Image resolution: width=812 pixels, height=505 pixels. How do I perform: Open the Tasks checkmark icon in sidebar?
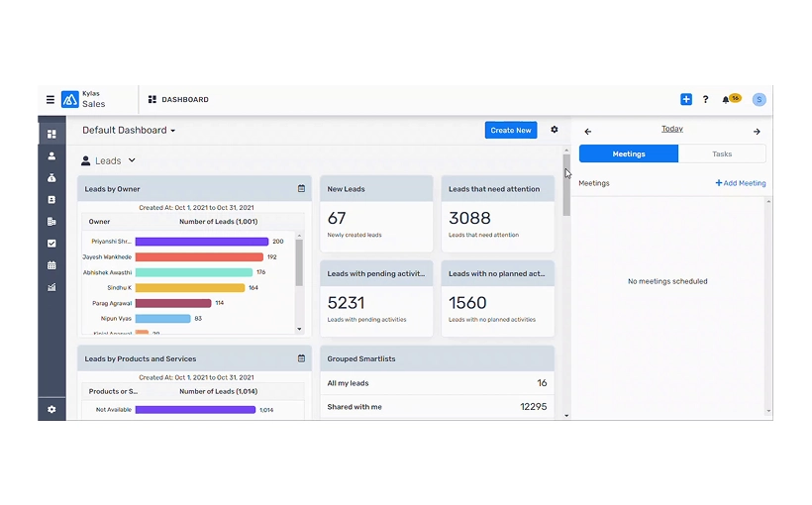51,244
